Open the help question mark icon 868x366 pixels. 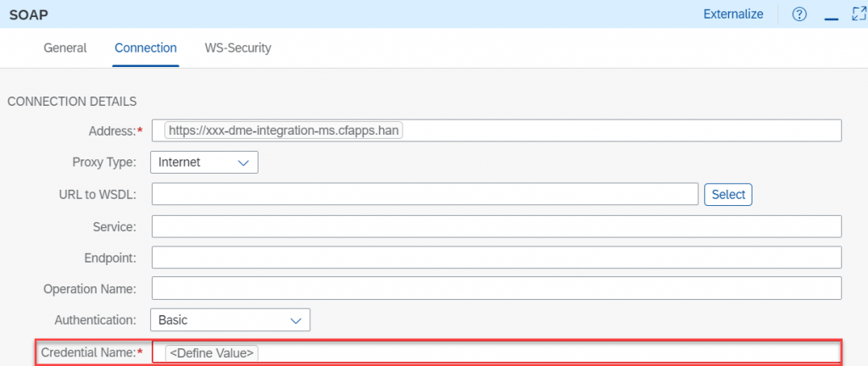pos(799,14)
